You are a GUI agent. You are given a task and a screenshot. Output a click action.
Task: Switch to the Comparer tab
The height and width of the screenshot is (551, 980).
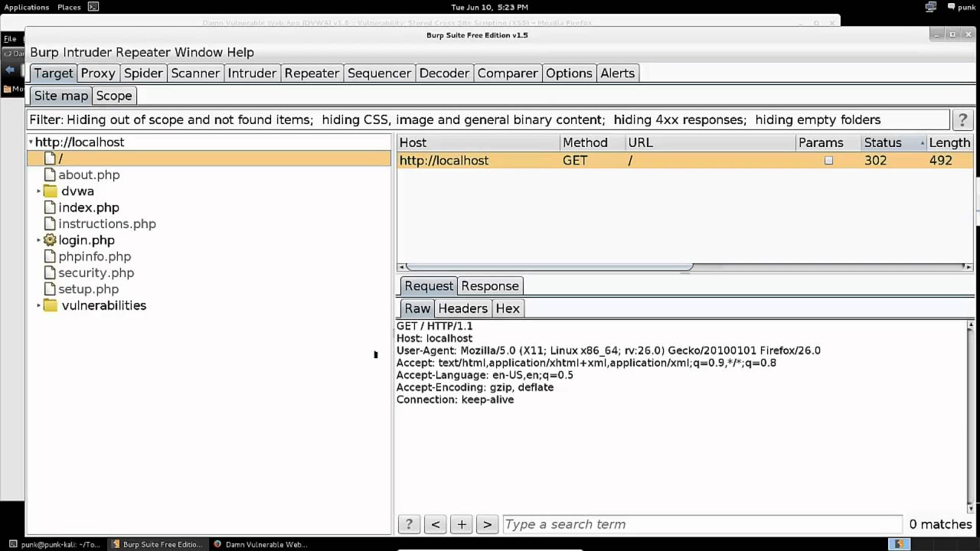(x=508, y=73)
